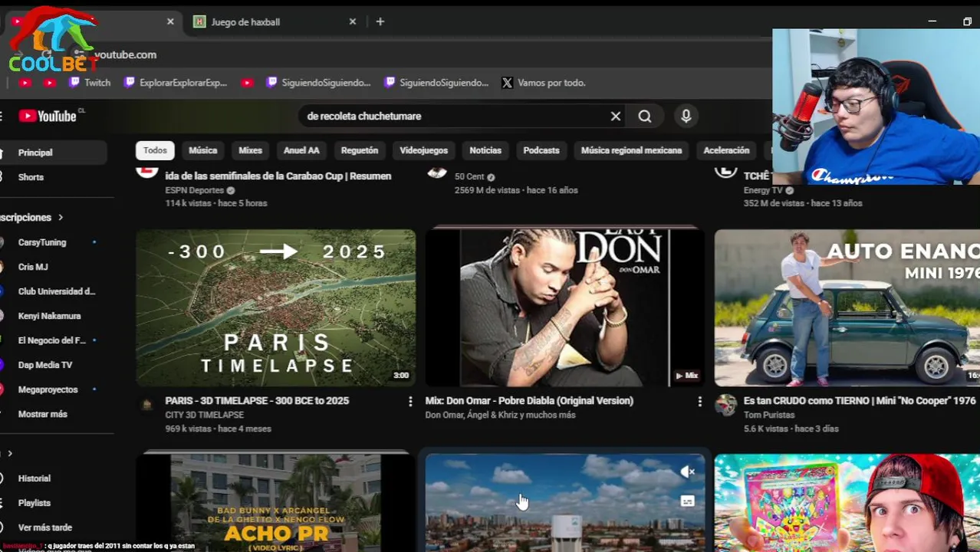Image resolution: width=980 pixels, height=552 pixels.
Task: Open the Twitch bookmark
Action: (x=89, y=83)
